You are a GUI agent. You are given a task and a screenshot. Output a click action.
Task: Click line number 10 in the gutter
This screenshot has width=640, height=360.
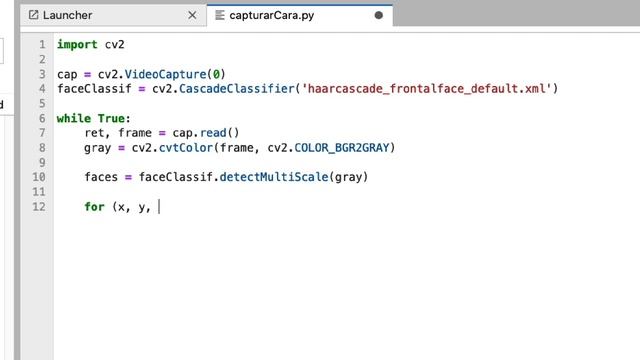[39, 177]
